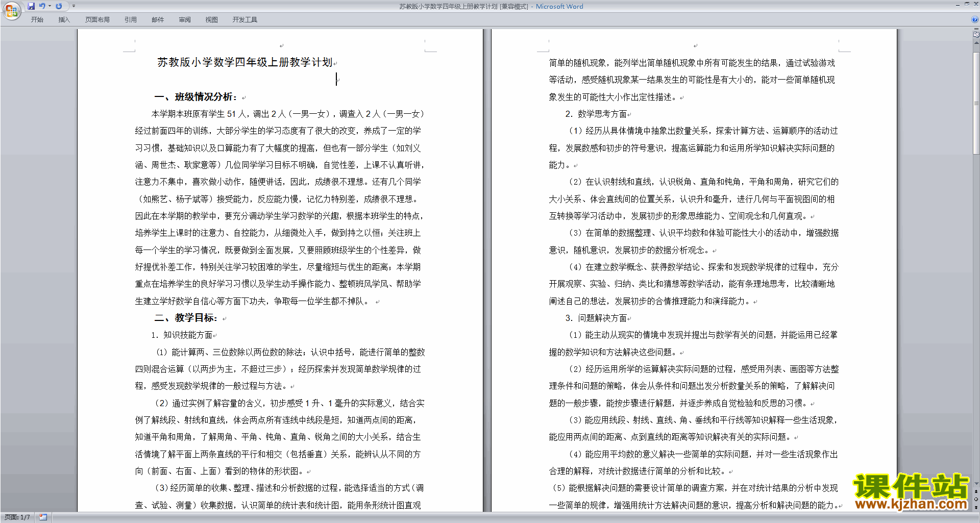Open Word Help question mark icon
This screenshot has height=523, width=980.
975,20
